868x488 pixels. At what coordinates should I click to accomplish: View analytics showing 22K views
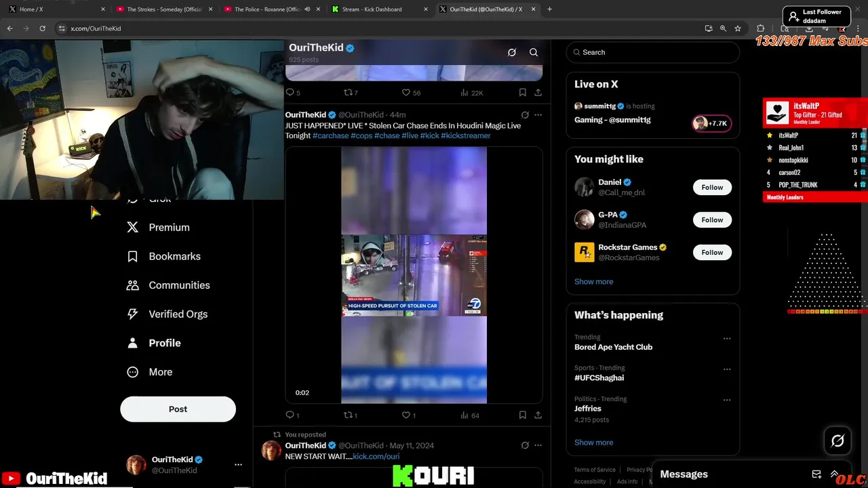coord(471,92)
